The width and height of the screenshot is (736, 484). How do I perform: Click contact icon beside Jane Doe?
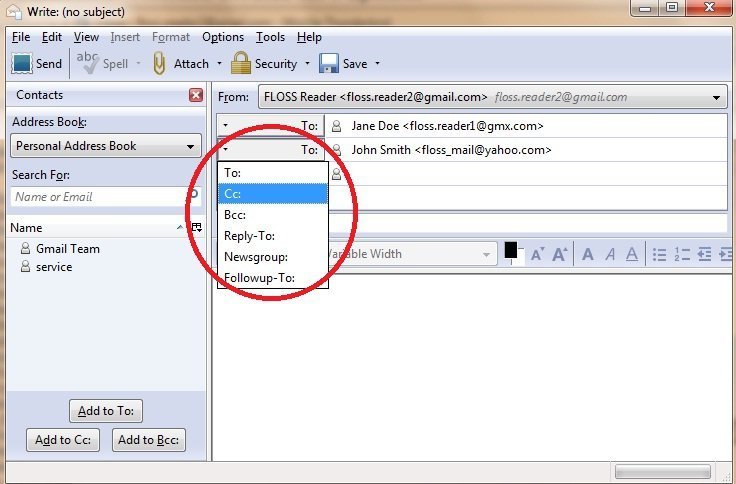(336, 126)
